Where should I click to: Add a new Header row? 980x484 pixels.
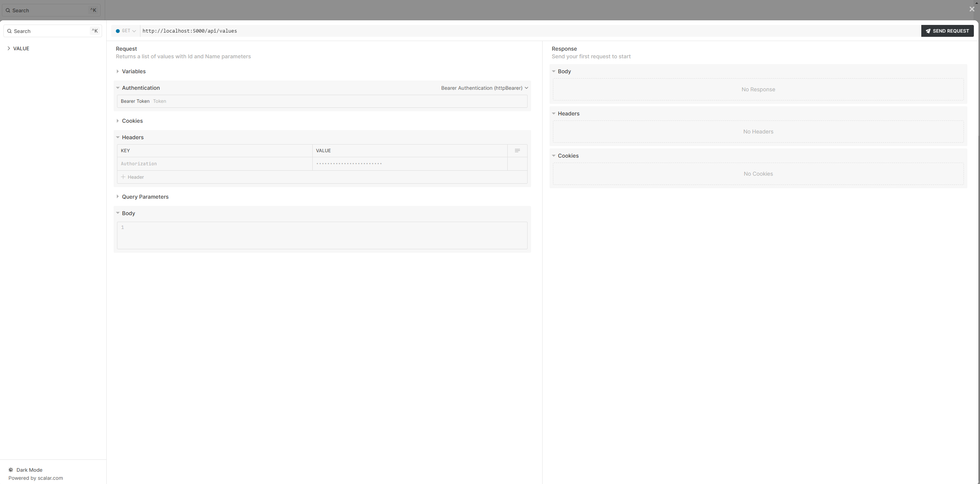coord(133,177)
